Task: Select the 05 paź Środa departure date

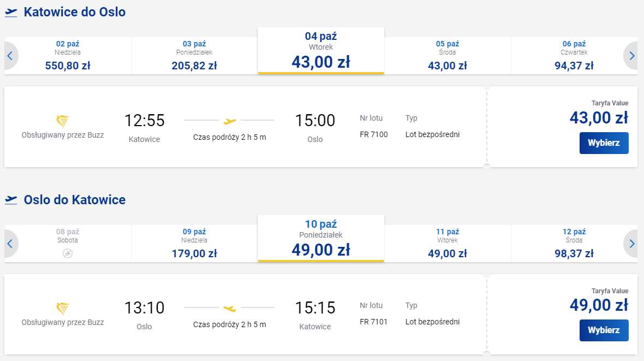Action: [448, 55]
